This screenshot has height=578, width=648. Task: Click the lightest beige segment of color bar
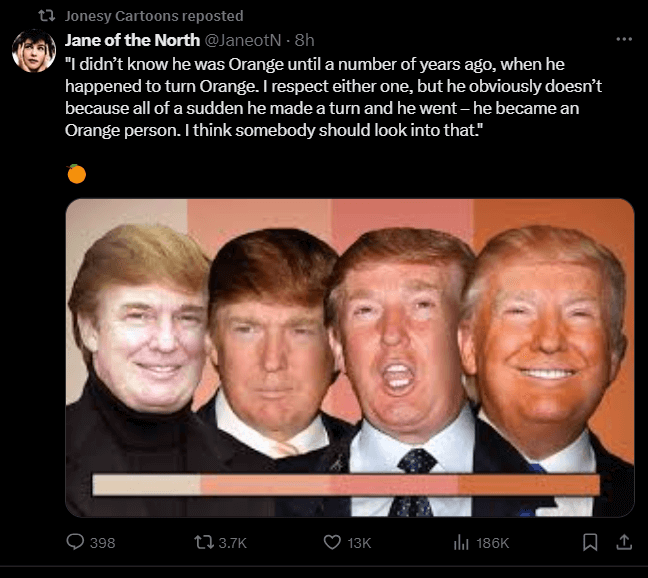tap(147, 485)
